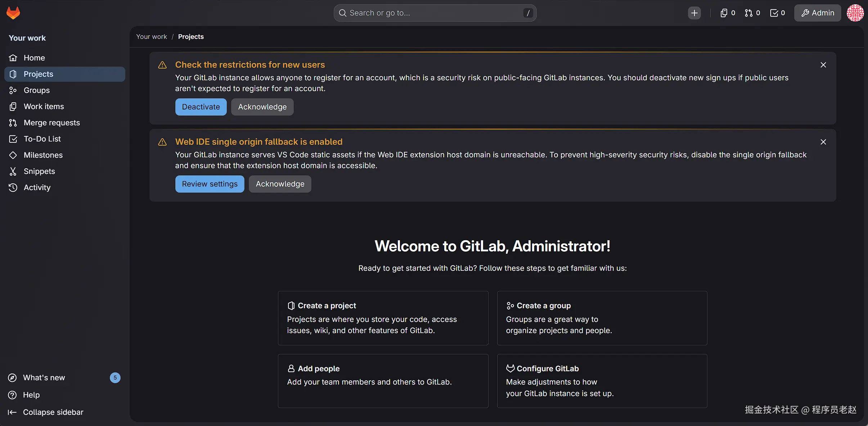The height and width of the screenshot is (426, 868).
Task: Open assigned issues counter icon
Action: click(727, 13)
